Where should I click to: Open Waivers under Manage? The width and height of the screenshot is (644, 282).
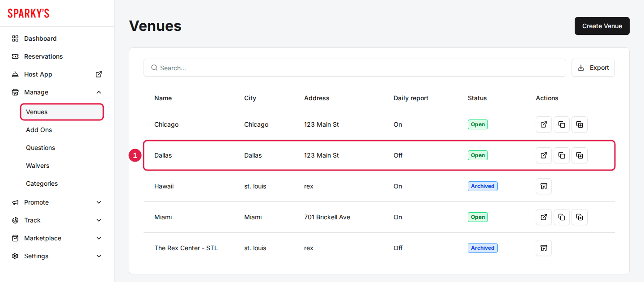coord(38,166)
